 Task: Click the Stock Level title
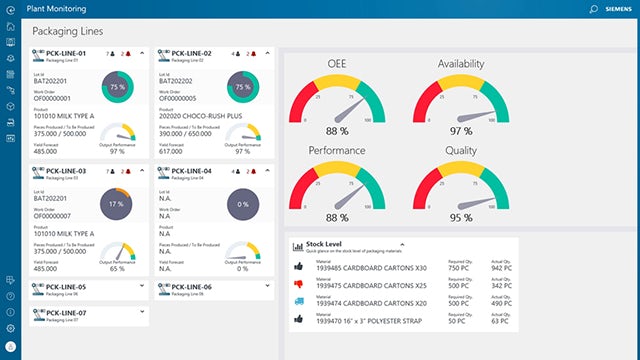[x=324, y=244]
